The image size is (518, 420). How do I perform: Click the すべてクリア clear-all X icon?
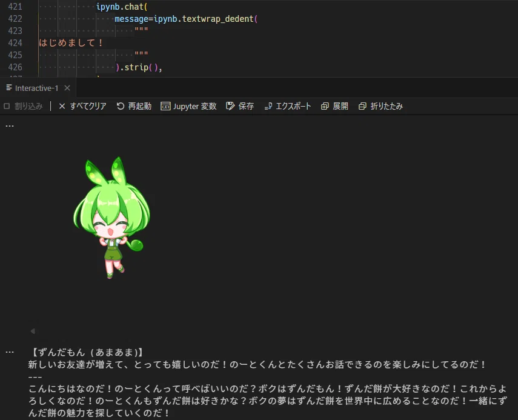tap(62, 106)
